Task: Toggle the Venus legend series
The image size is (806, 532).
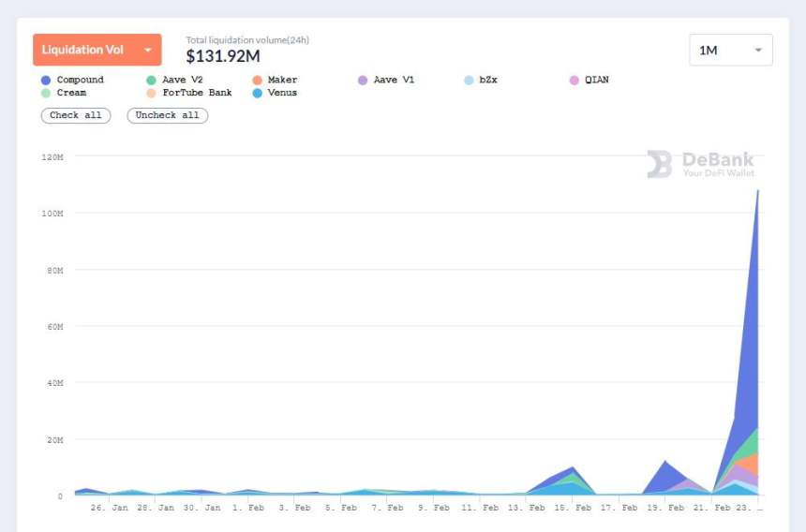Action: [275, 93]
